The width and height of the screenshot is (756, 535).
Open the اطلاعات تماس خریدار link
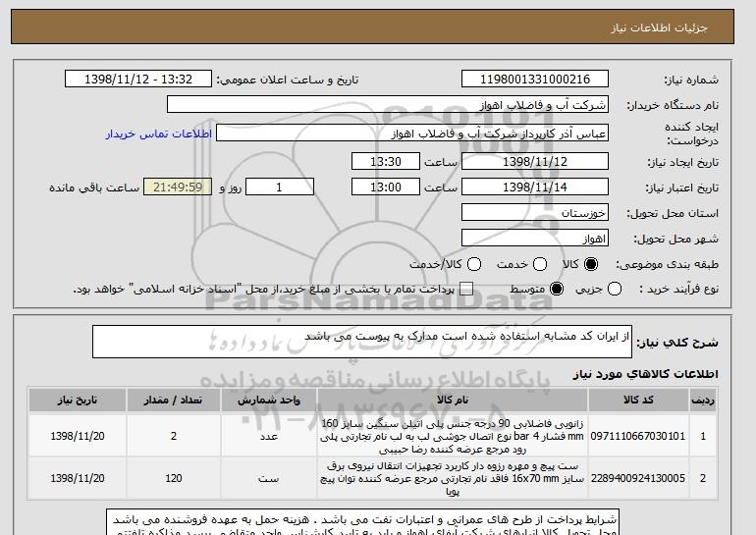(159, 134)
